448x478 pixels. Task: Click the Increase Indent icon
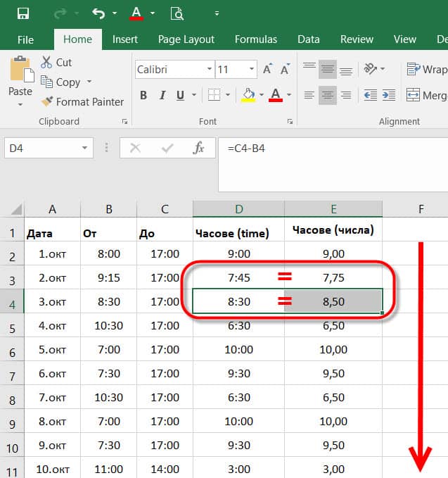389,95
